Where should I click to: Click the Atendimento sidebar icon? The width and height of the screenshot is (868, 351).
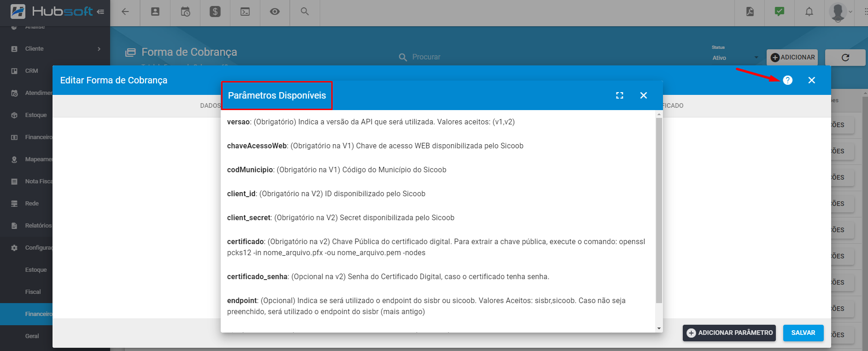[14, 93]
